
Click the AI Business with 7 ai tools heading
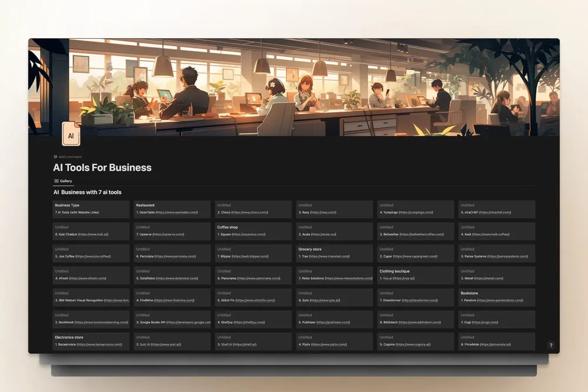[x=88, y=192]
